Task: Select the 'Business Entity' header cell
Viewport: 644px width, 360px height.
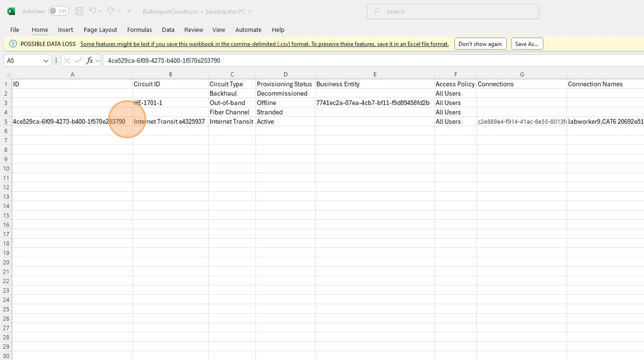Action: coord(375,84)
